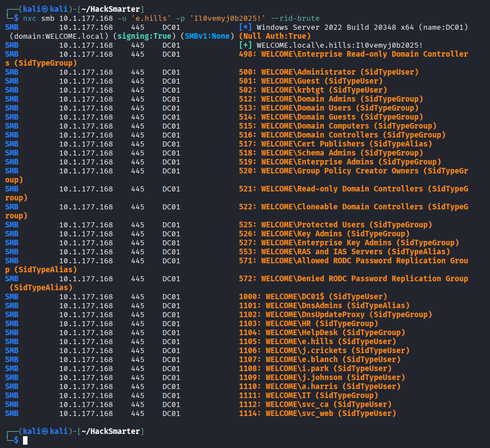490x448 pixels.
Task: Click the [+] successful login marker
Action: click(x=245, y=45)
